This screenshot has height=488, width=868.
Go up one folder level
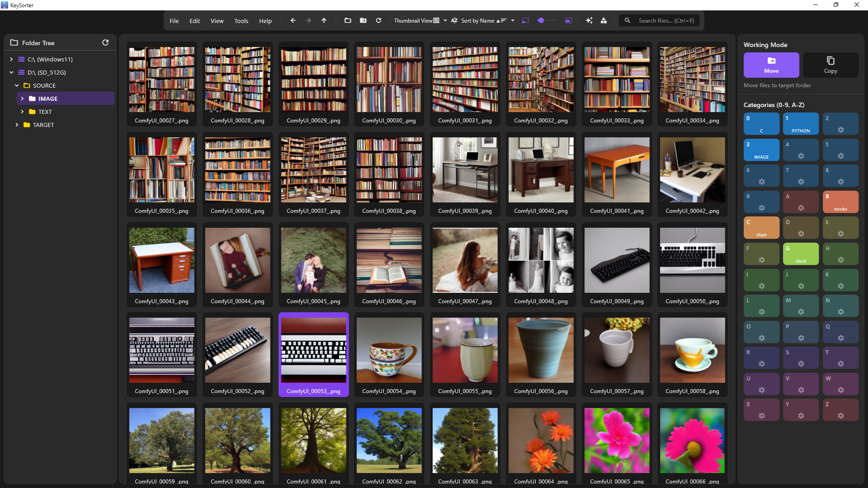pos(324,21)
